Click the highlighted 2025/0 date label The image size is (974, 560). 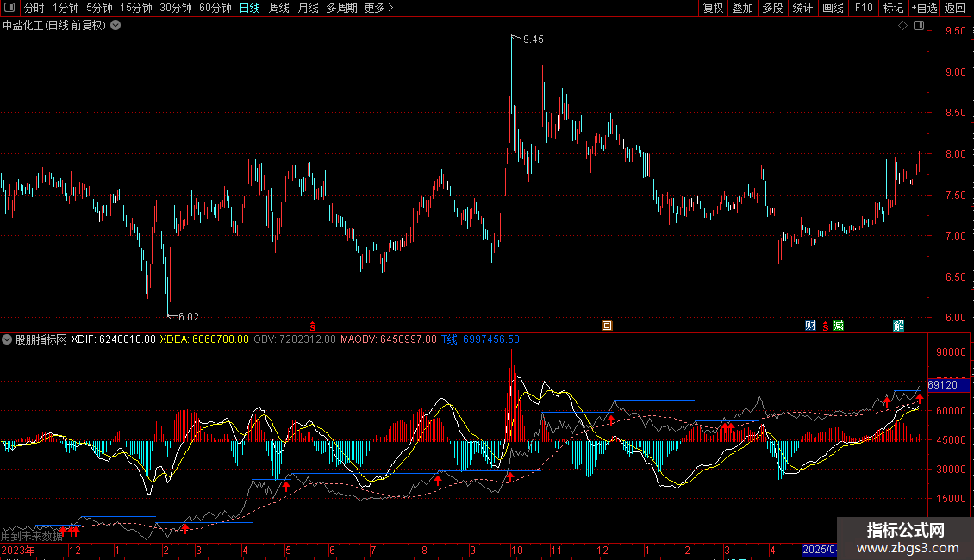coord(819,550)
